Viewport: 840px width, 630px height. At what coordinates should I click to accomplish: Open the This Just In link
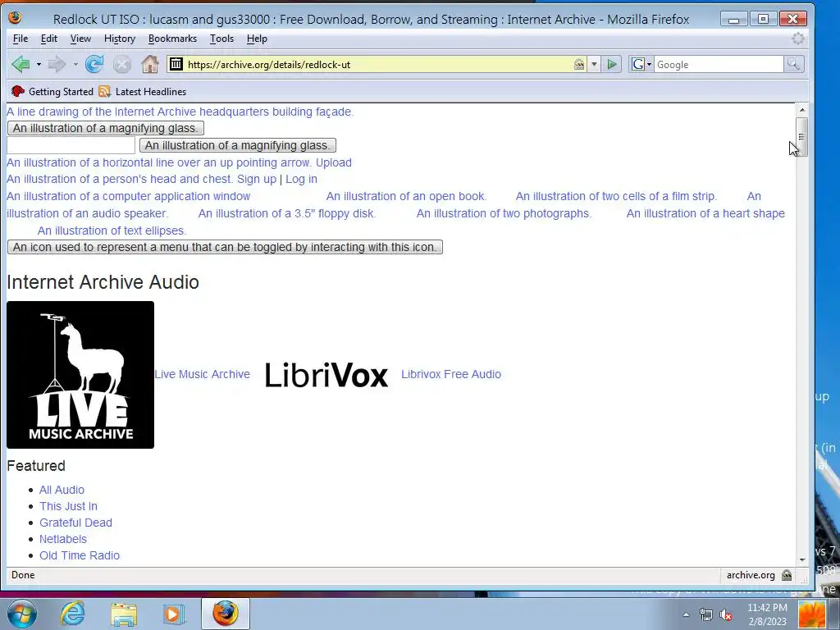coord(69,506)
